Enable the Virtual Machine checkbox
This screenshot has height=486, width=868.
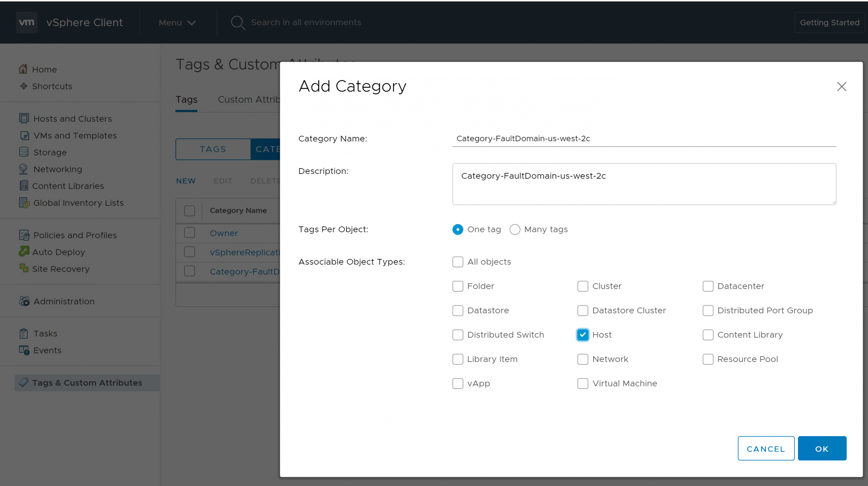point(583,383)
